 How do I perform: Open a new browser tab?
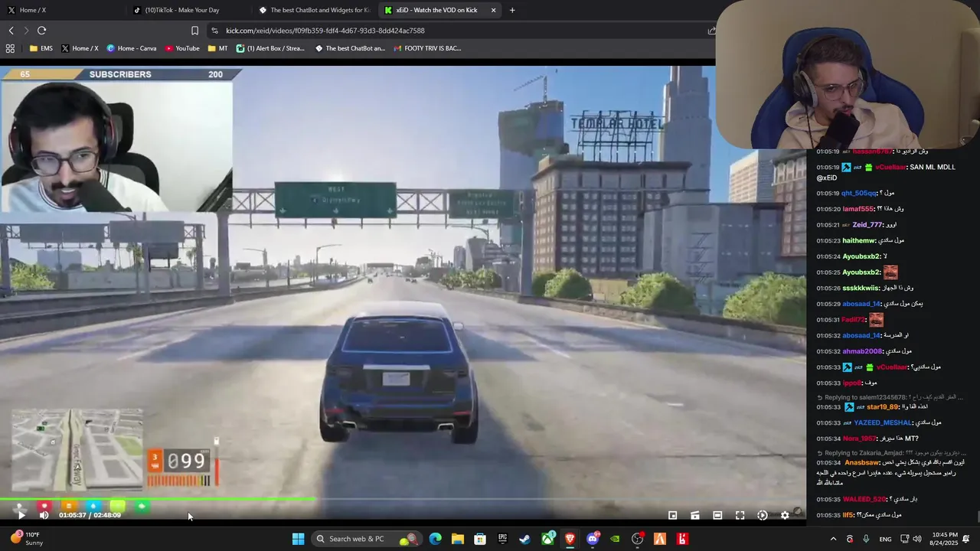512,10
